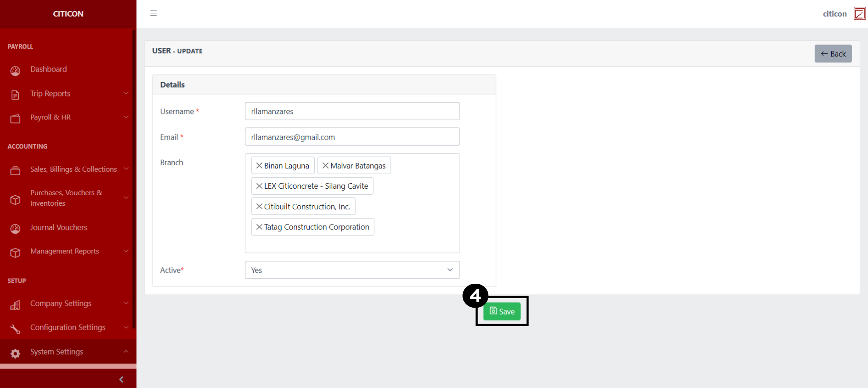Expand the Payroll & HR menu
This screenshot has width=868, height=388.
(68, 118)
